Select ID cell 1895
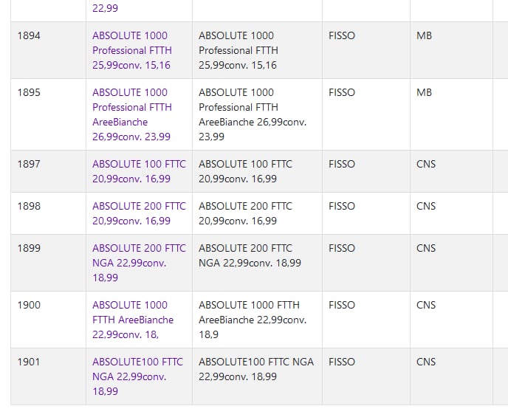The image size is (508, 420). [x=29, y=92]
